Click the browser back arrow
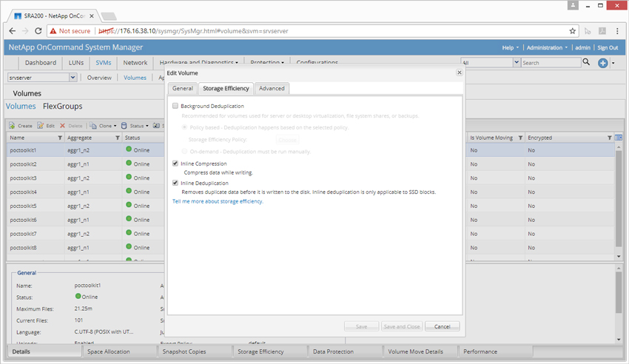Screen dimensions: 629x364 (x=13, y=31)
